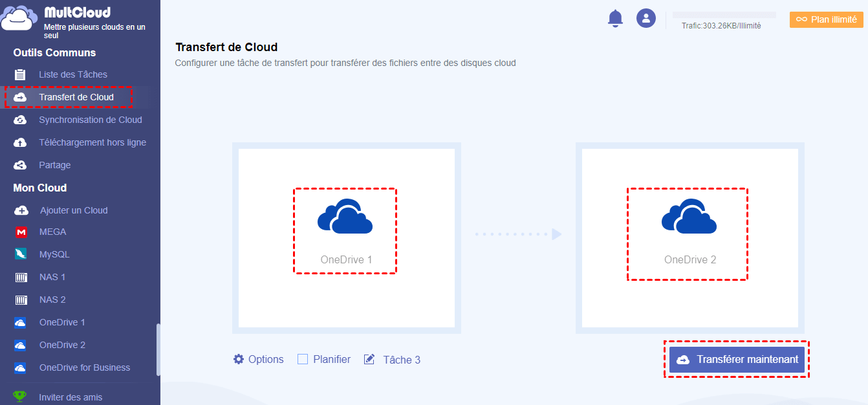Screen dimensions: 868x405
Task: Open the notifications bell
Action: coord(615,19)
